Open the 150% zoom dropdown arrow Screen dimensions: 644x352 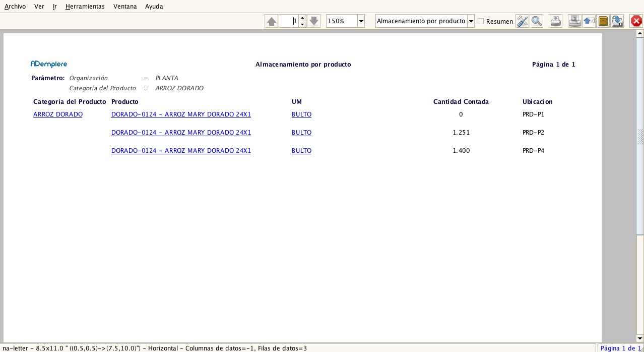coord(361,21)
